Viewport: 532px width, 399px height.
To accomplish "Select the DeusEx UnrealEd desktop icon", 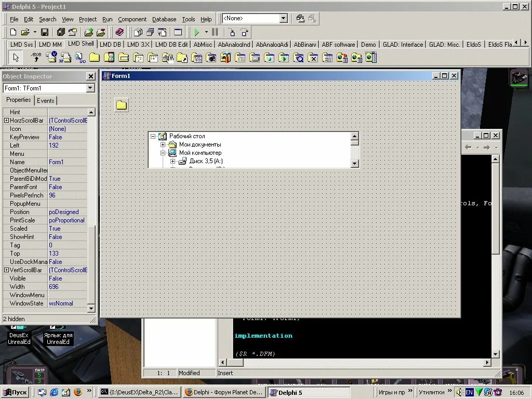I will click(19, 335).
